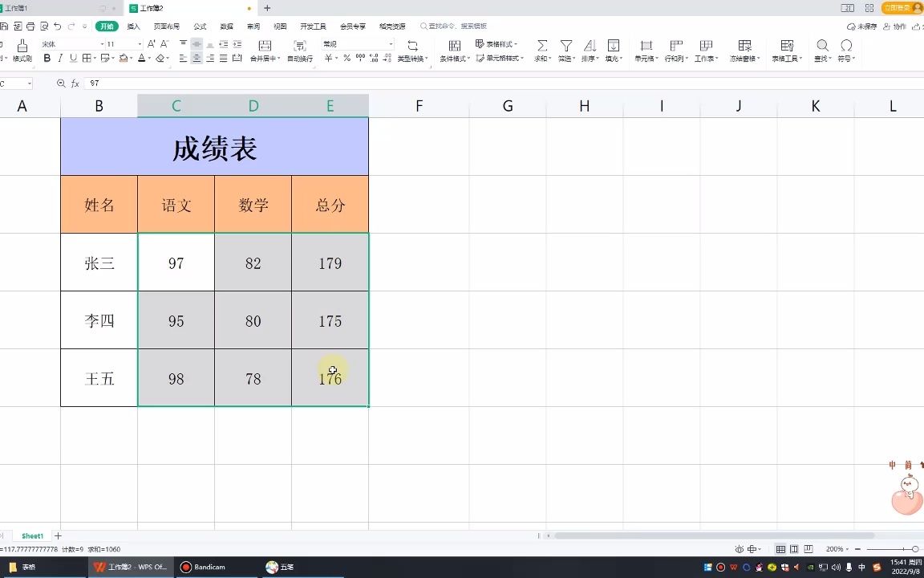
Task: Open the font size dropdown
Action: coord(140,43)
